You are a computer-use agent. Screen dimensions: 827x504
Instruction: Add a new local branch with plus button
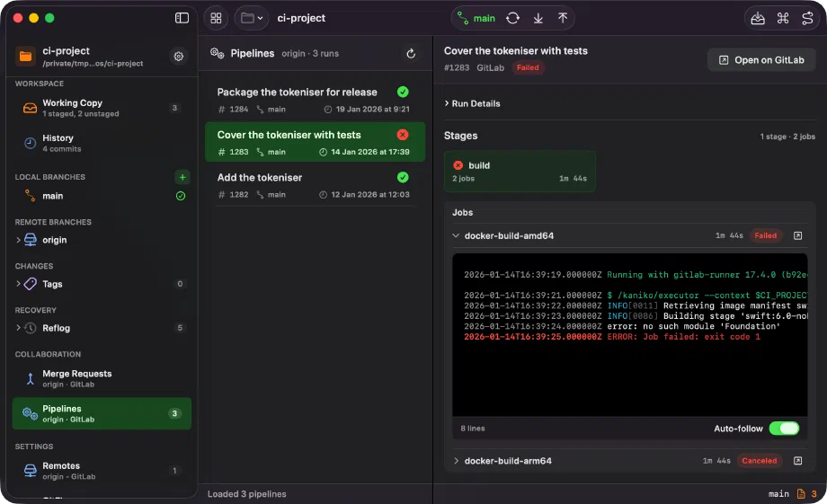point(182,177)
